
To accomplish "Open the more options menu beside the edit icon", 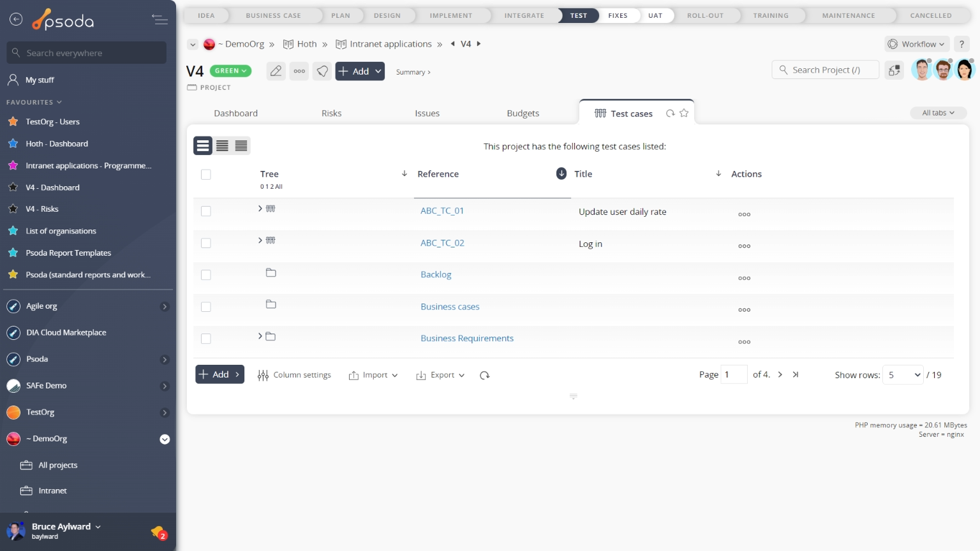I will (x=299, y=71).
